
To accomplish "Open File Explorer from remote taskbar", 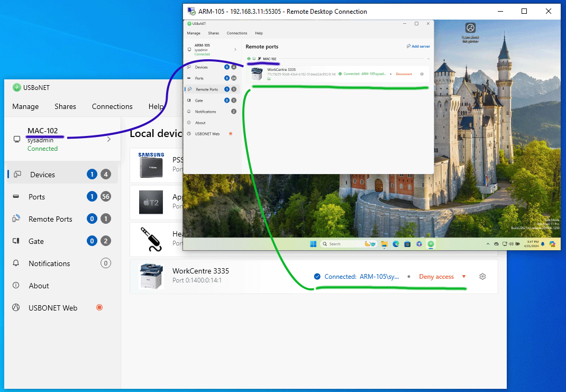I will tap(384, 244).
